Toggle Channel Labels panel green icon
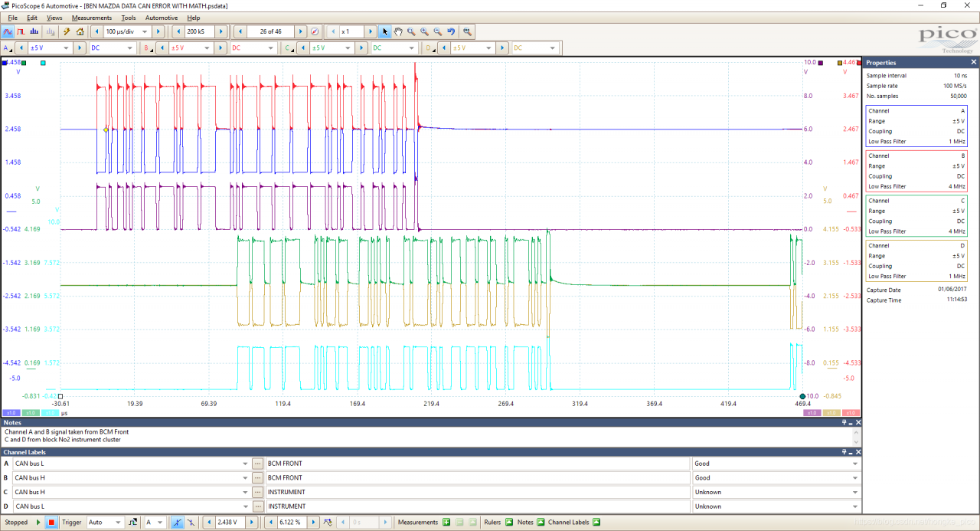The width and height of the screenshot is (980, 531). click(596, 522)
